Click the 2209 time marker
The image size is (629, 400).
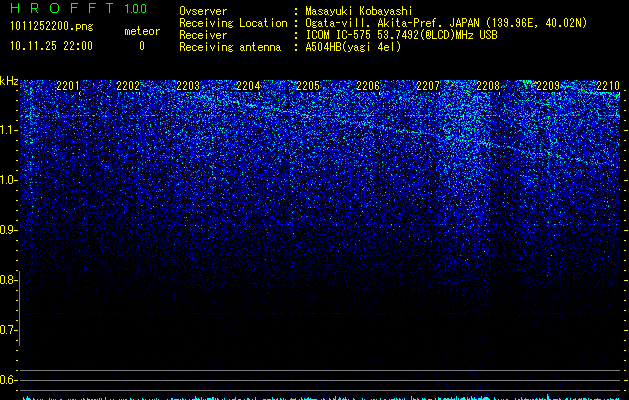tap(548, 86)
